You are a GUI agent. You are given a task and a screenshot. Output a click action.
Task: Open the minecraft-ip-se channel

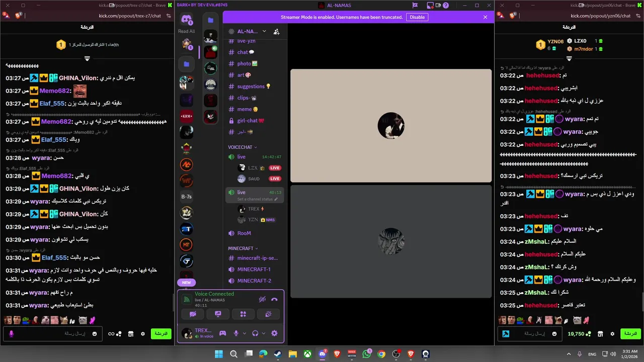[x=255, y=258]
